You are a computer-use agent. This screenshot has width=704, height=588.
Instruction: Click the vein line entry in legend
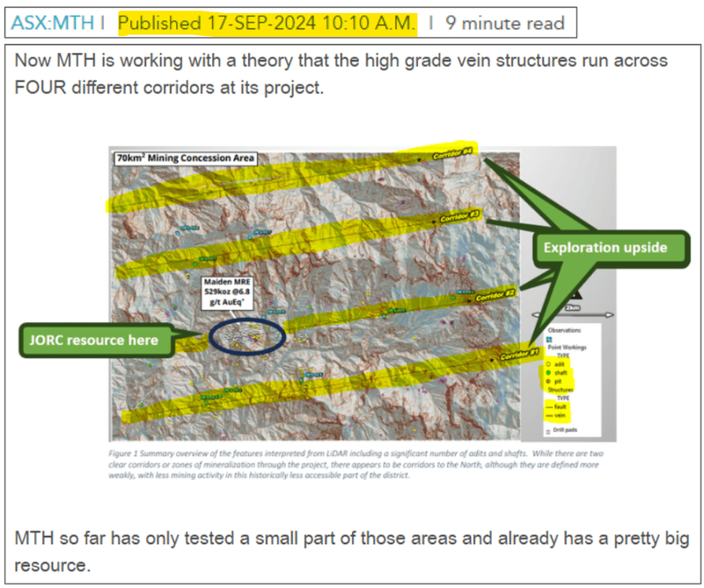click(555, 415)
